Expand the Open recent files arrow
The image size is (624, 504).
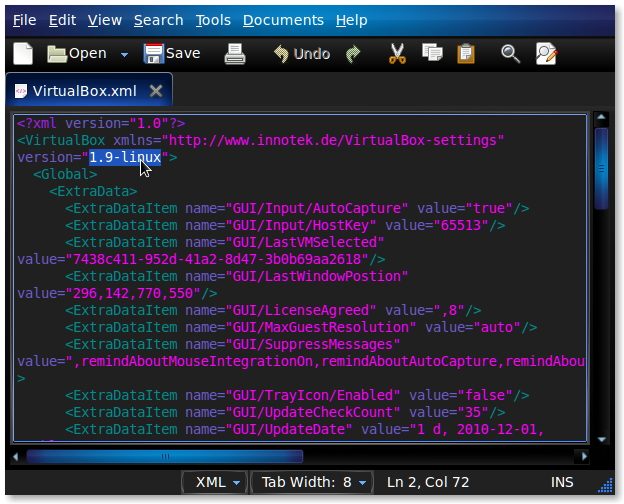(124, 55)
